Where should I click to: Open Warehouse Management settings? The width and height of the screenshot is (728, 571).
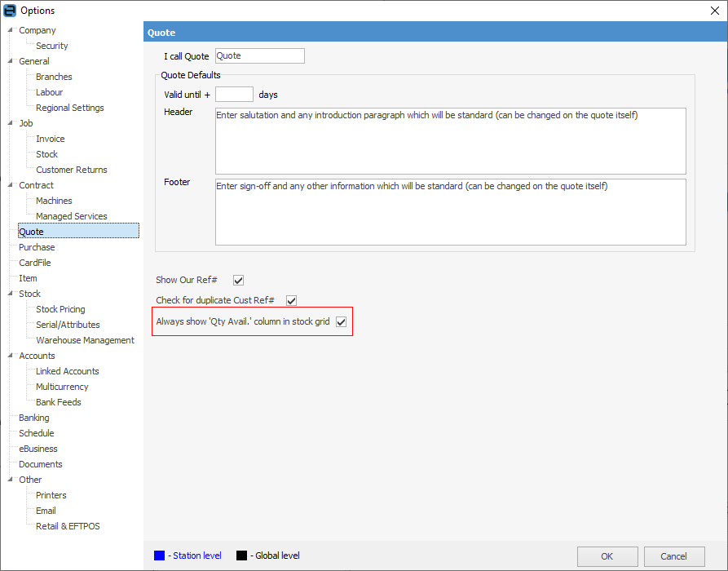coord(85,341)
